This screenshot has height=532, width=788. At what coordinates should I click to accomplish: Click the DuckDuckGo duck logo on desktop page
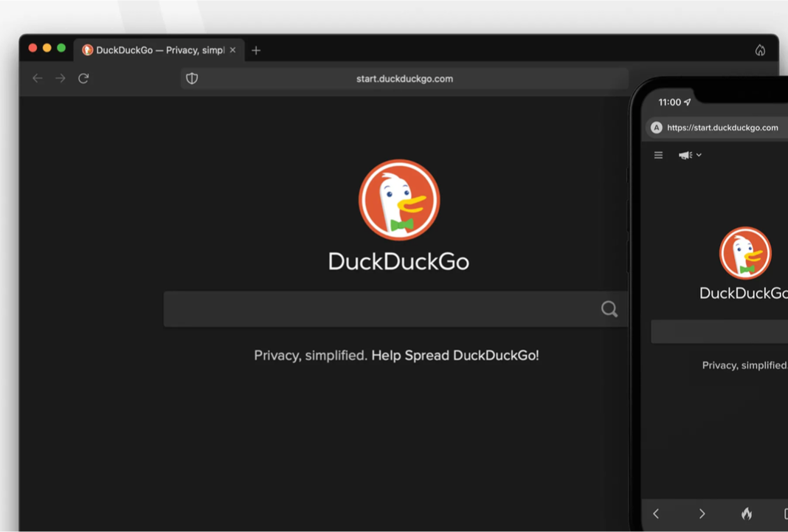coord(399,199)
